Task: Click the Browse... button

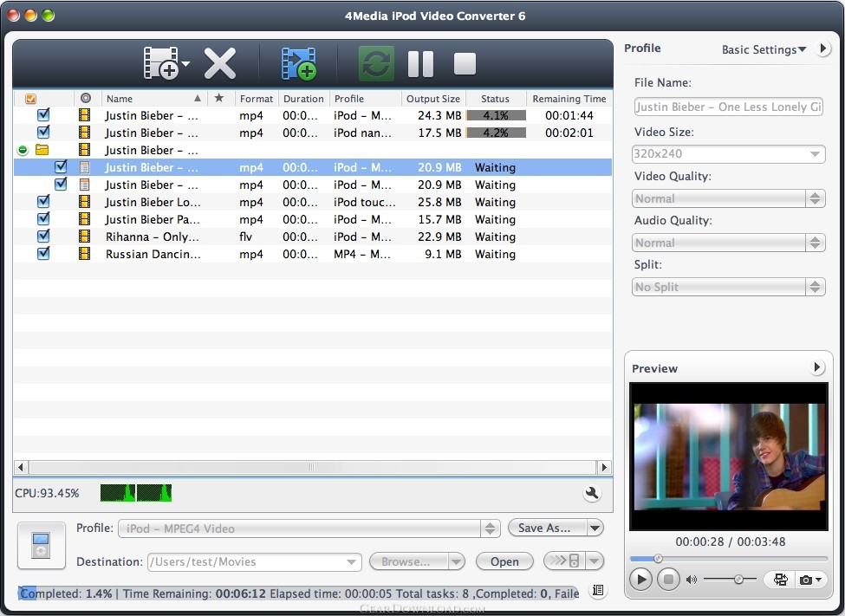Action: 408,561
